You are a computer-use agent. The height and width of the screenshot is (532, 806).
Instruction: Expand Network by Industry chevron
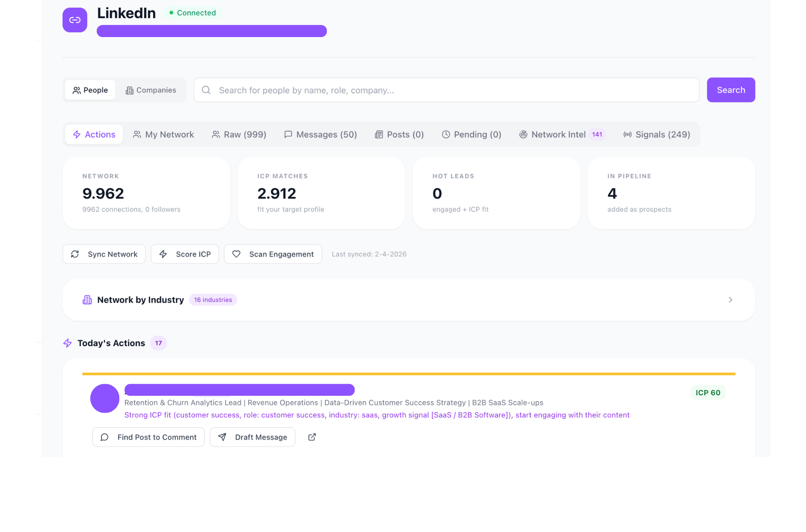coord(730,299)
